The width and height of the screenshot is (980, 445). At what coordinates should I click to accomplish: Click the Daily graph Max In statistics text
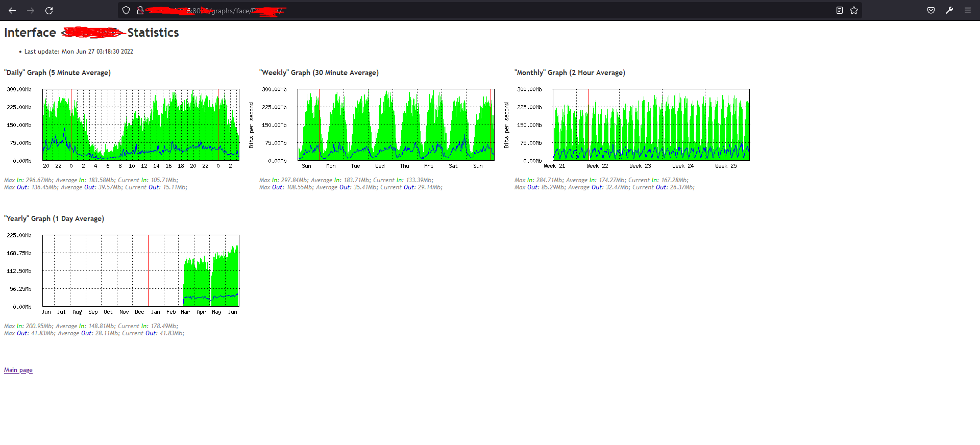(x=28, y=180)
